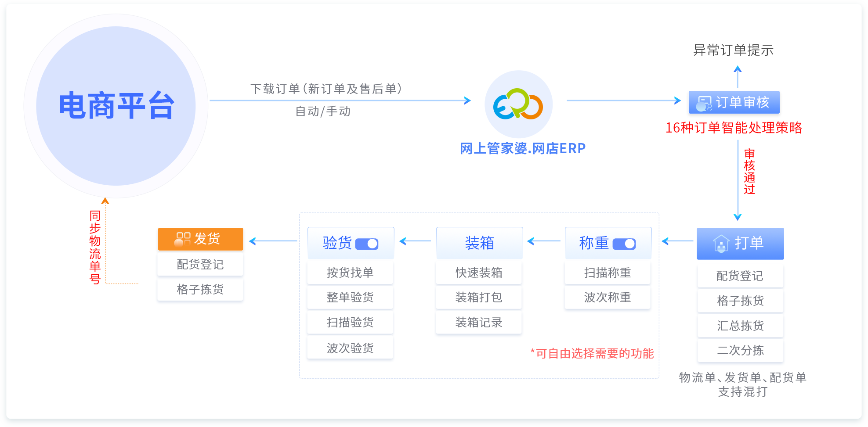Select 整单验货 option

(x=350, y=298)
